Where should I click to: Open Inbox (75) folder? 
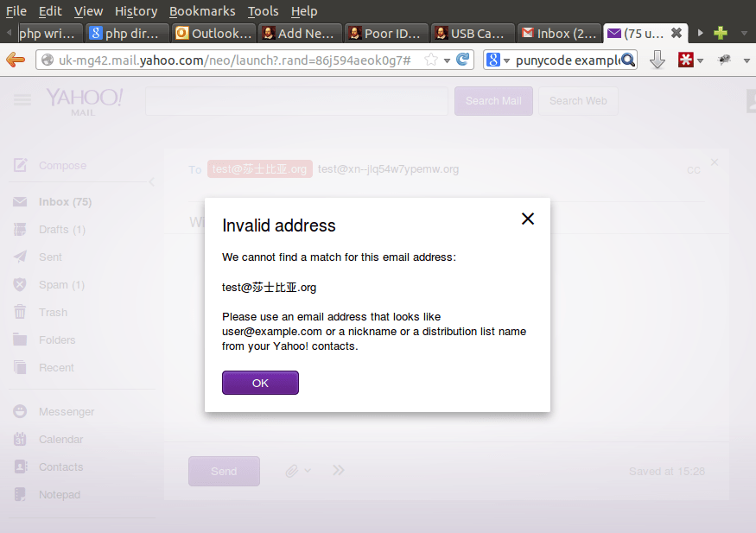[x=65, y=201]
